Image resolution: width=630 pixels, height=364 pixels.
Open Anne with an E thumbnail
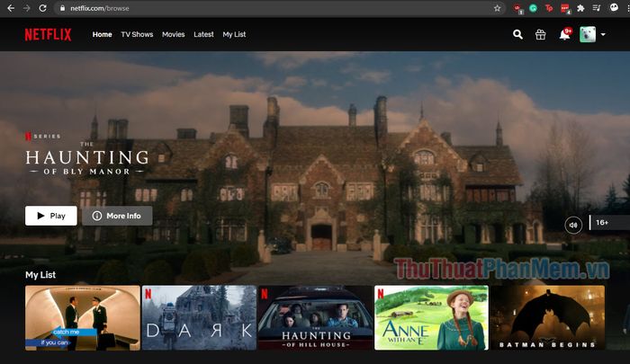(431, 318)
